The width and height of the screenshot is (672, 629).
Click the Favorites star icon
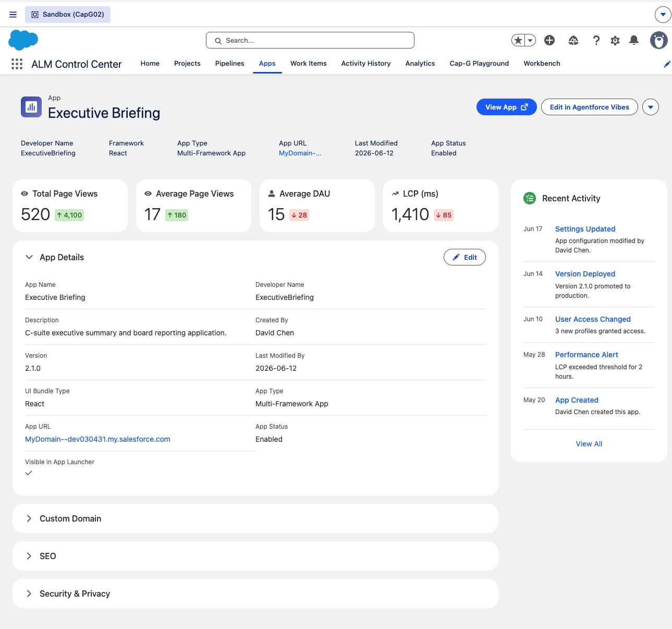click(x=518, y=40)
